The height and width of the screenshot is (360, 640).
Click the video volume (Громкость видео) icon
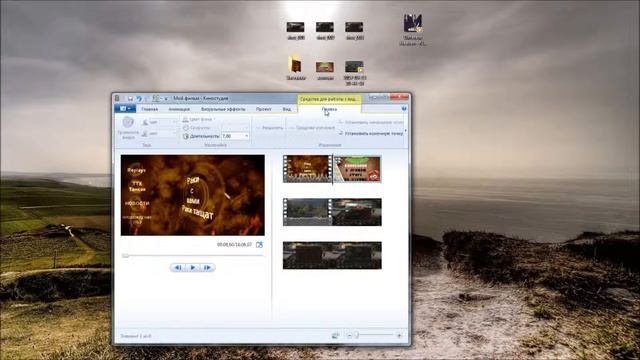[128, 122]
